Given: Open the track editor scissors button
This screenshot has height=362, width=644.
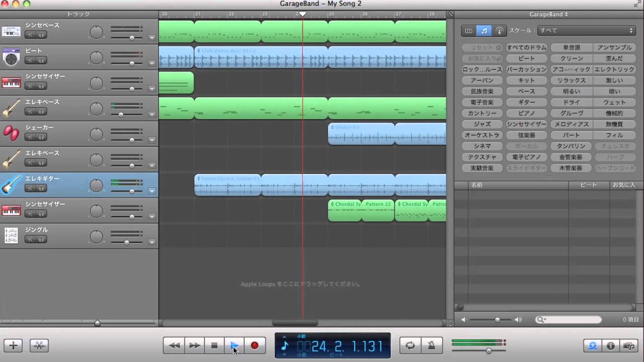Looking at the screenshot, I should (x=39, y=345).
